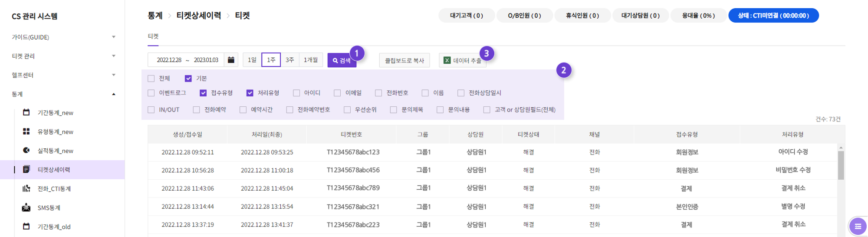The image size is (868, 237).
Task: Open 실적통계_new pie chart icon
Action: coord(26,151)
